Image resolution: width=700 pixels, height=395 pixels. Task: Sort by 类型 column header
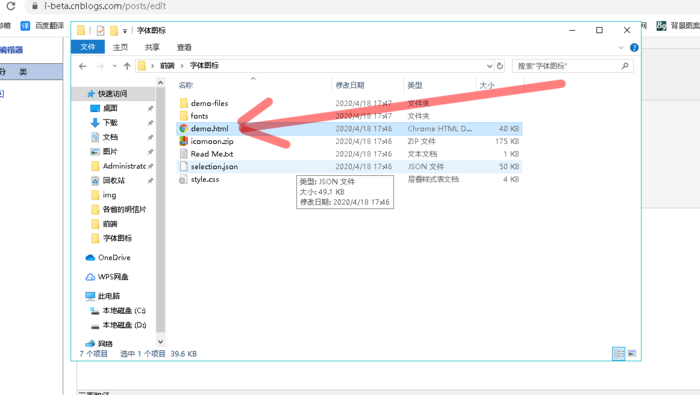[415, 85]
